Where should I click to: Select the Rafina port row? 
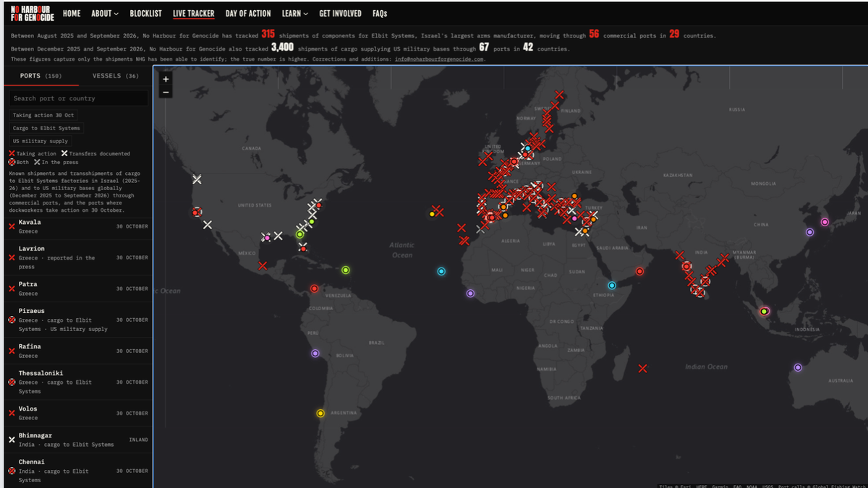coord(78,351)
